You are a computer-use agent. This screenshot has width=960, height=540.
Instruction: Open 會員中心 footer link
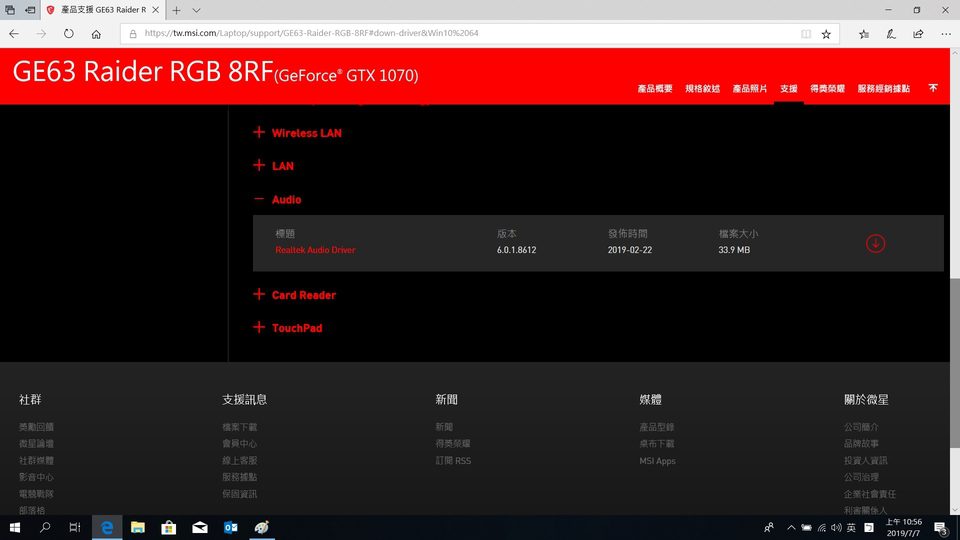tap(239, 443)
